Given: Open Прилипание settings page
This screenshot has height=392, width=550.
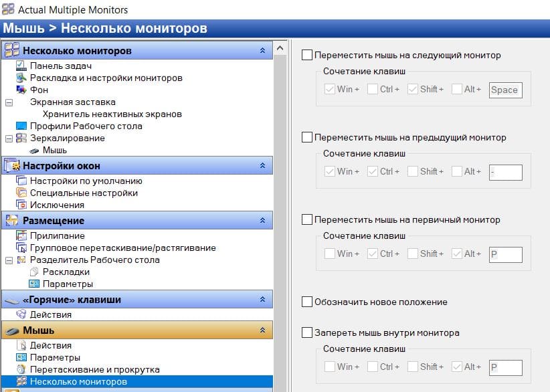Looking at the screenshot, I should [57, 235].
